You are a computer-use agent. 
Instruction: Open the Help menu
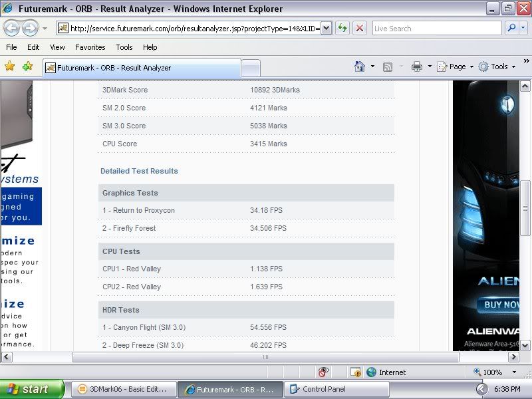[150, 47]
